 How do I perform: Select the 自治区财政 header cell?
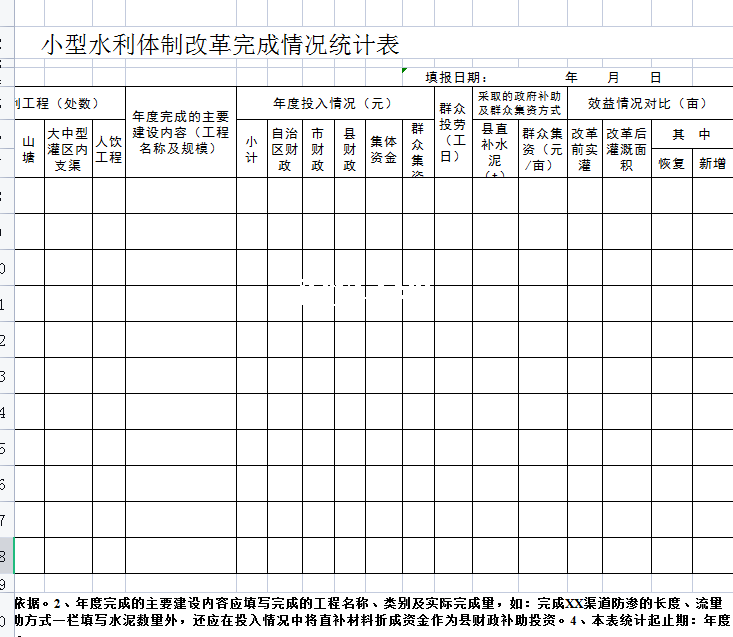(x=285, y=150)
